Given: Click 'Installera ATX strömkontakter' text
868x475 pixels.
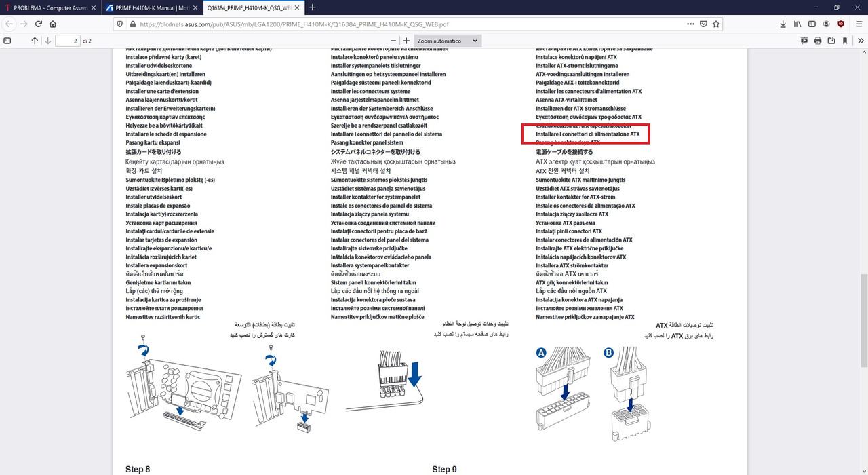Looking at the screenshot, I should point(572,265).
